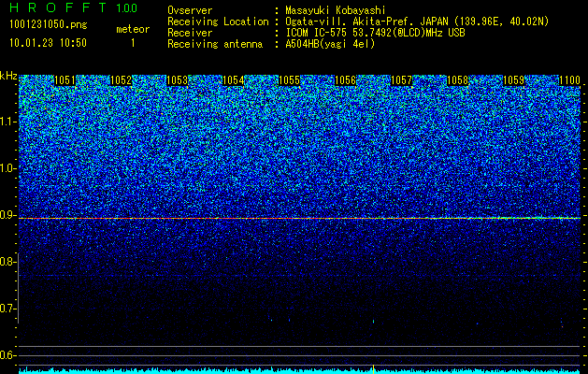This screenshot has height=374, width=588.
Task: Click the yellow meteor spike in bottom power graph
Action: click(x=374, y=368)
